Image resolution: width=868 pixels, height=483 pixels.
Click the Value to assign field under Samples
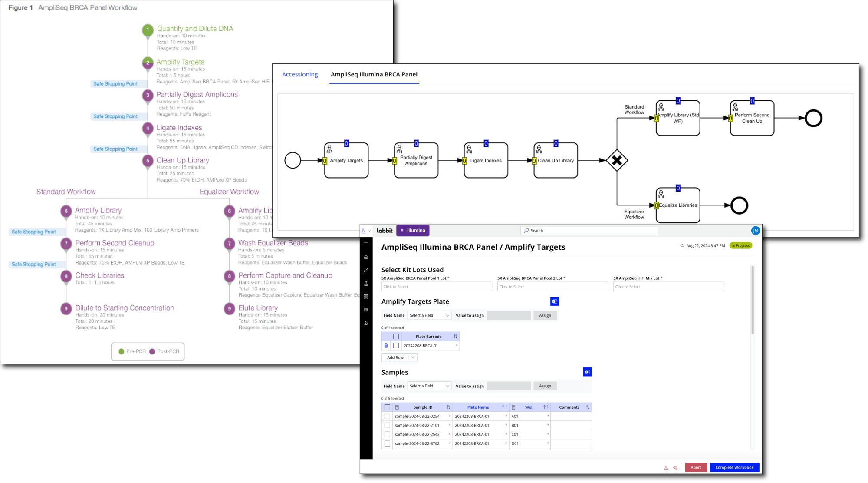[509, 386]
